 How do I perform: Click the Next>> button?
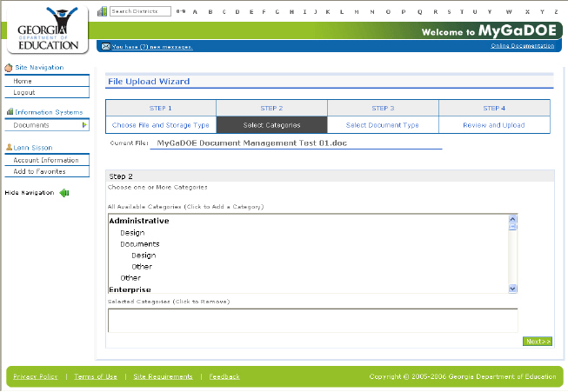pos(538,342)
